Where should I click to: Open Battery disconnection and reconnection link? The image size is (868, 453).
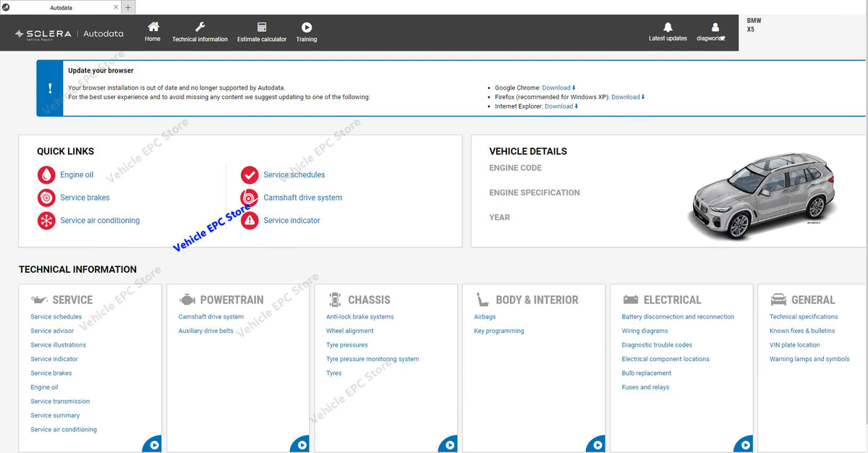(678, 317)
